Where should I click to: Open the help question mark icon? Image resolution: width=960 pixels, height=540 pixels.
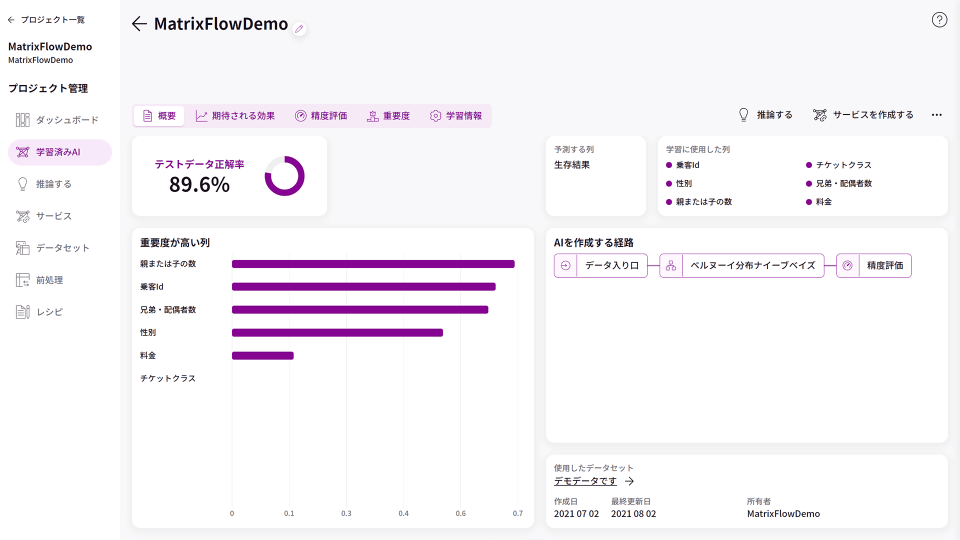939,20
